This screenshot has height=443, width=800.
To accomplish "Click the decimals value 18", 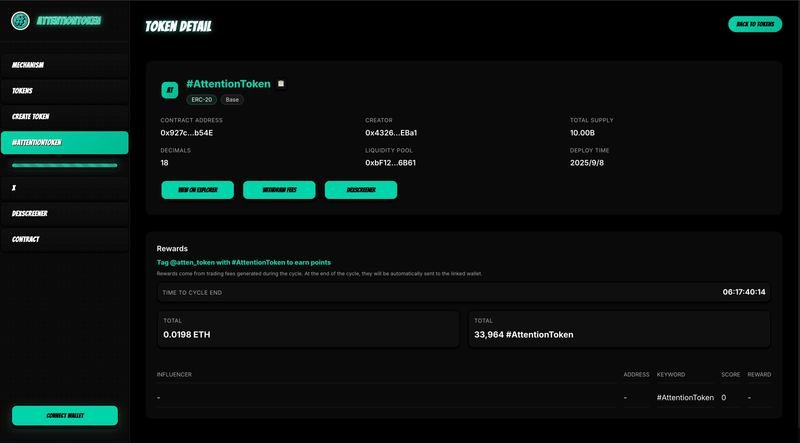I will point(164,163).
